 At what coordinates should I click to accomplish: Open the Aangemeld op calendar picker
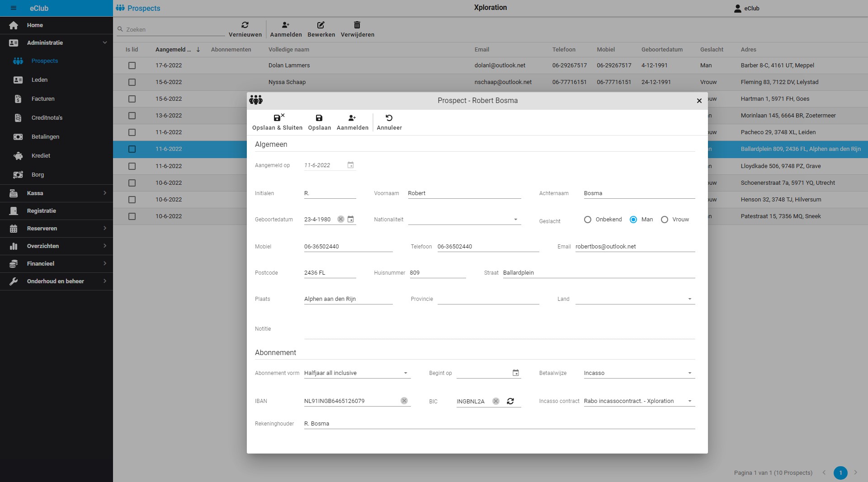tap(350, 165)
